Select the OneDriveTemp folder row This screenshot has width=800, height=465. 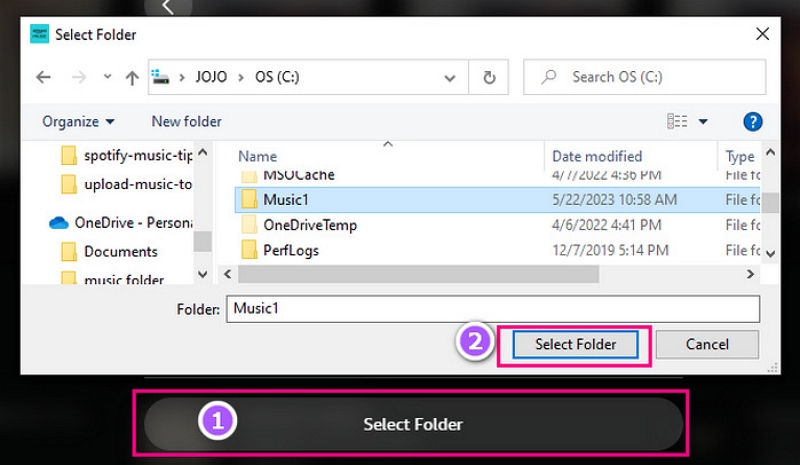[x=497, y=225]
